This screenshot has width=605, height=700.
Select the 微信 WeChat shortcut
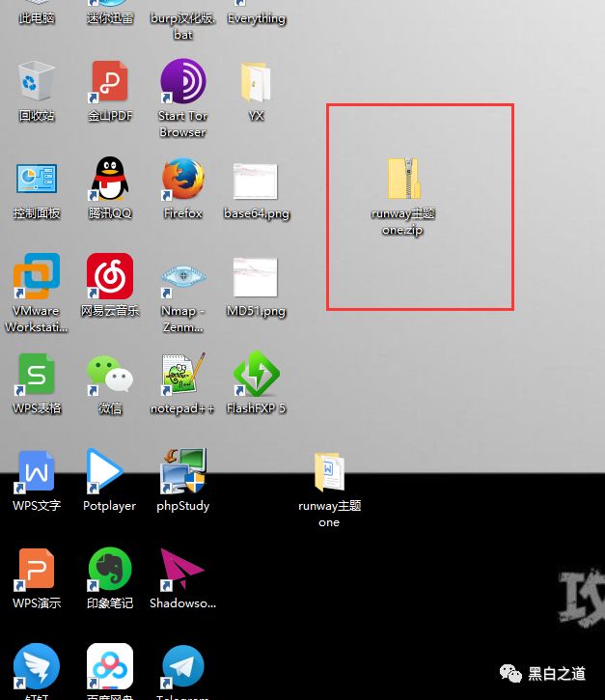(x=110, y=375)
